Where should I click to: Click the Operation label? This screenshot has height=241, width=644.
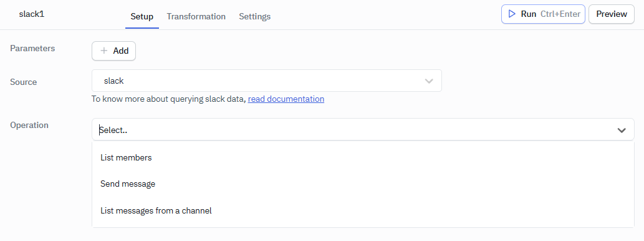(x=29, y=125)
